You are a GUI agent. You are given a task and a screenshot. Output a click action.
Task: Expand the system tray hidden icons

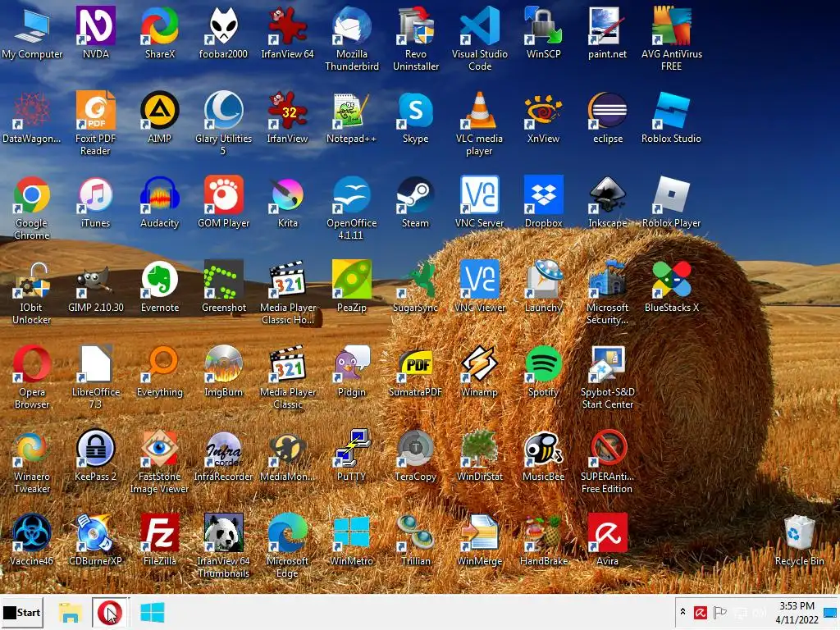pos(682,612)
